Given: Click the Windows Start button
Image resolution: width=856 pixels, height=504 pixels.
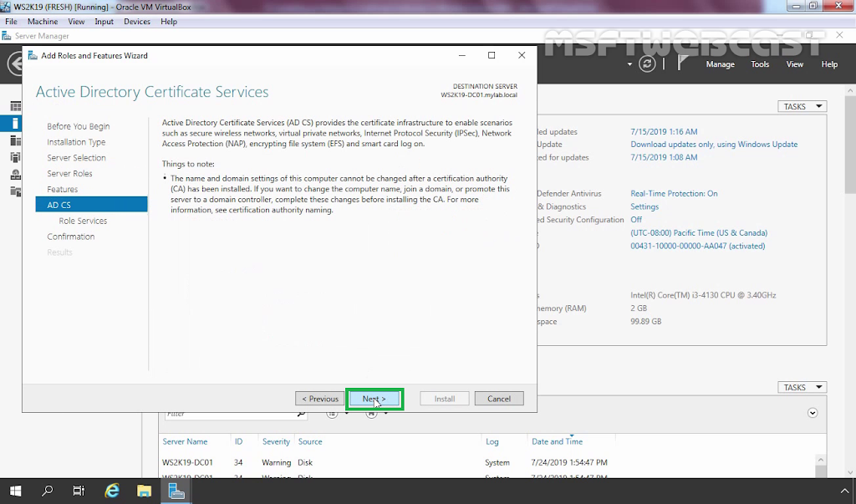Looking at the screenshot, I should coord(15,491).
